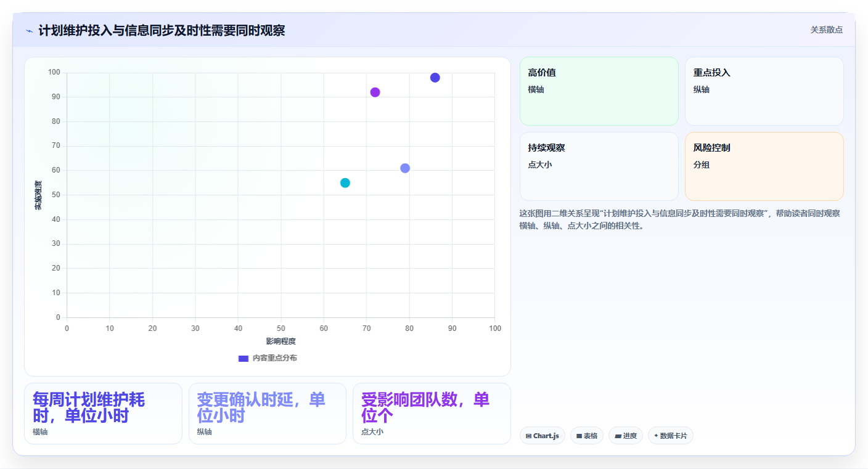
Task: Open the 高价值 card
Action: pos(599,91)
